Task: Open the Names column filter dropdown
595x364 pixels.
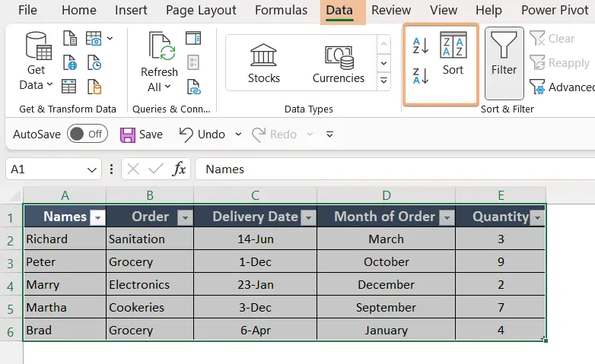Action: pyautogui.click(x=98, y=217)
